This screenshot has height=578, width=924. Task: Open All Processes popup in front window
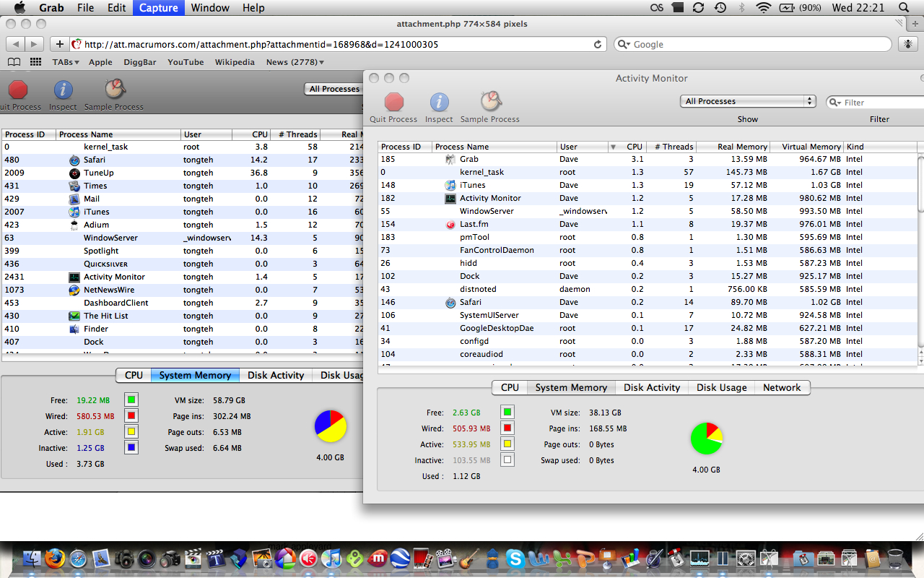(748, 101)
